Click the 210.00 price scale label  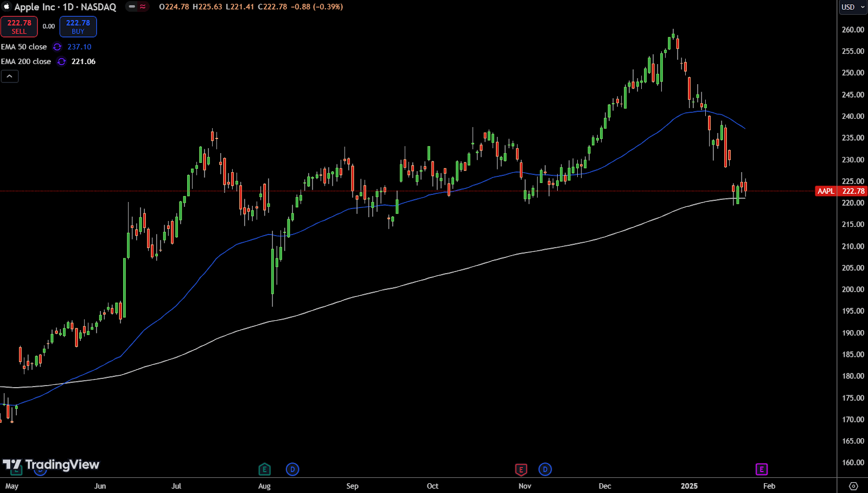point(853,246)
